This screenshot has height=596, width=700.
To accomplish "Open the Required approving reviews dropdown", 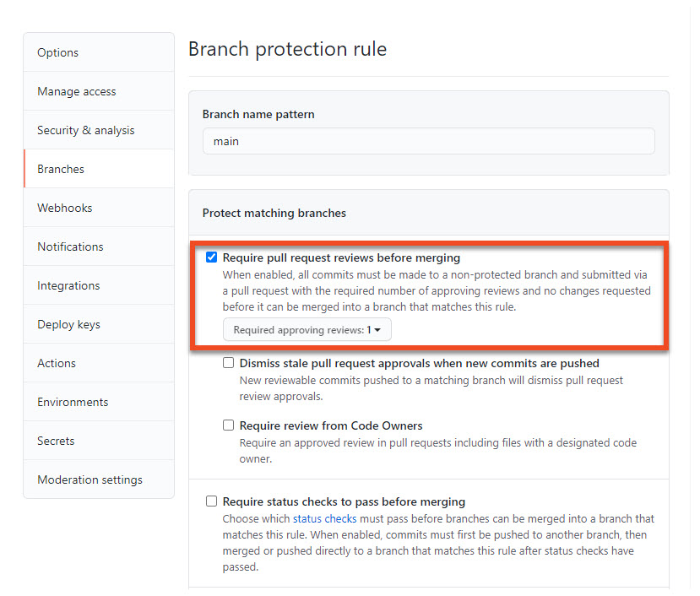I will 307,330.
